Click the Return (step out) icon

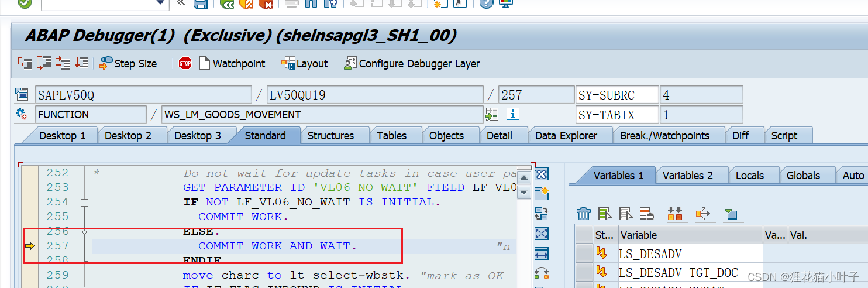[x=63, y=63]
